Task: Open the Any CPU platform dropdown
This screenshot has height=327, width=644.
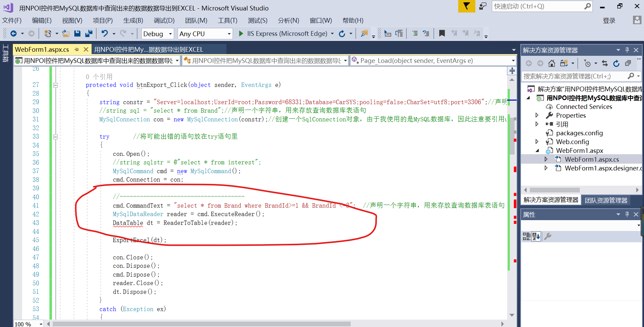Action: [x=229, y=34]
